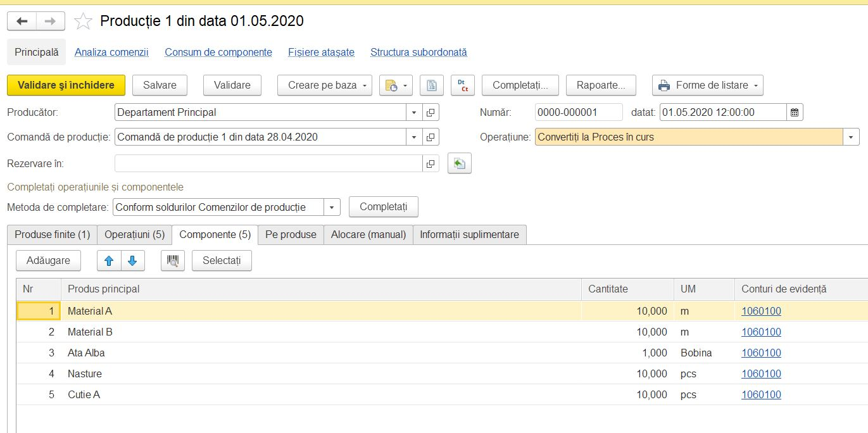Expand Forme de listare print menu
This screenshot has width=868, height=433.
coord(707,85)
